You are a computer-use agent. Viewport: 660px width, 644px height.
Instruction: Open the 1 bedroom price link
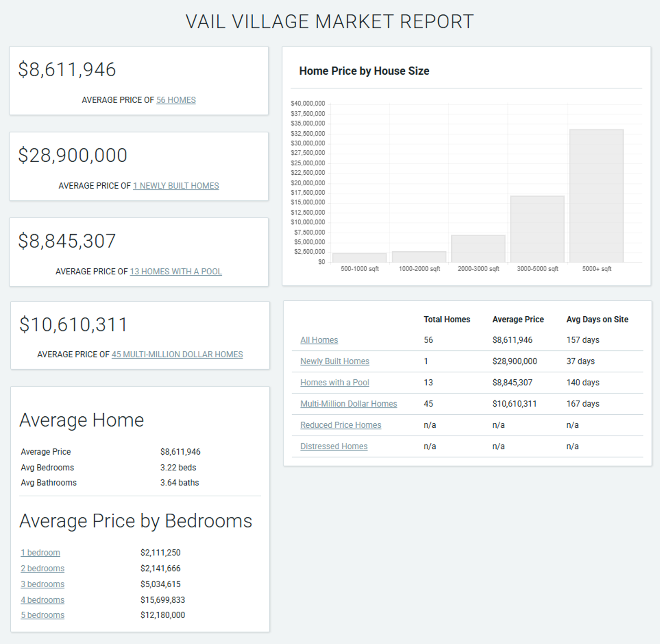coord(40,553)
